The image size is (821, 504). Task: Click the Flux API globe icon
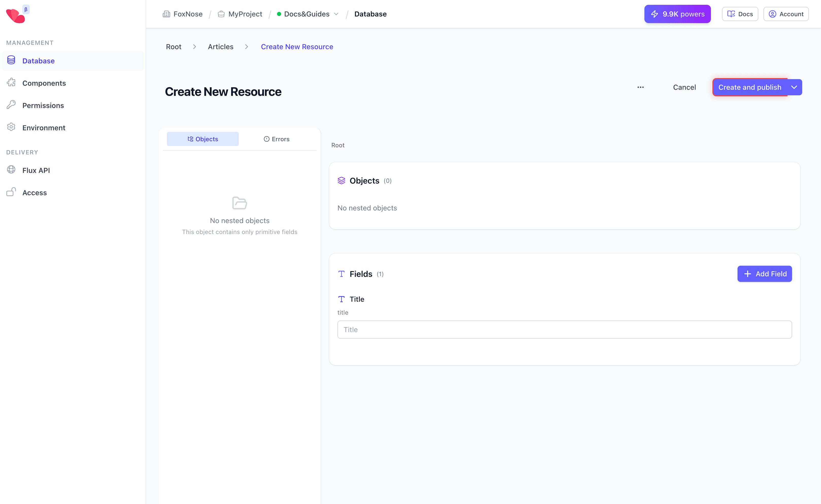pos(11,170)
